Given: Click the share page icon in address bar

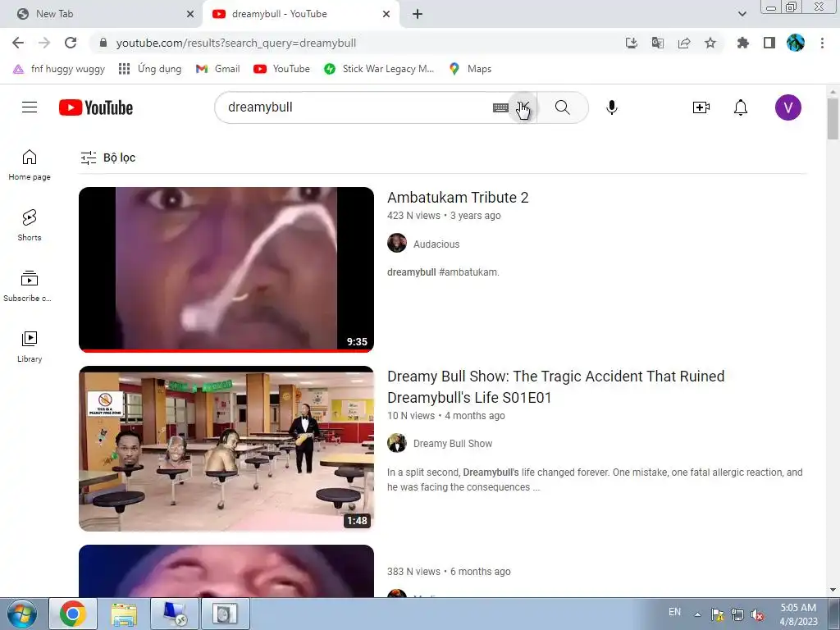Looking at the screenshot, I should tap(684, 43).
